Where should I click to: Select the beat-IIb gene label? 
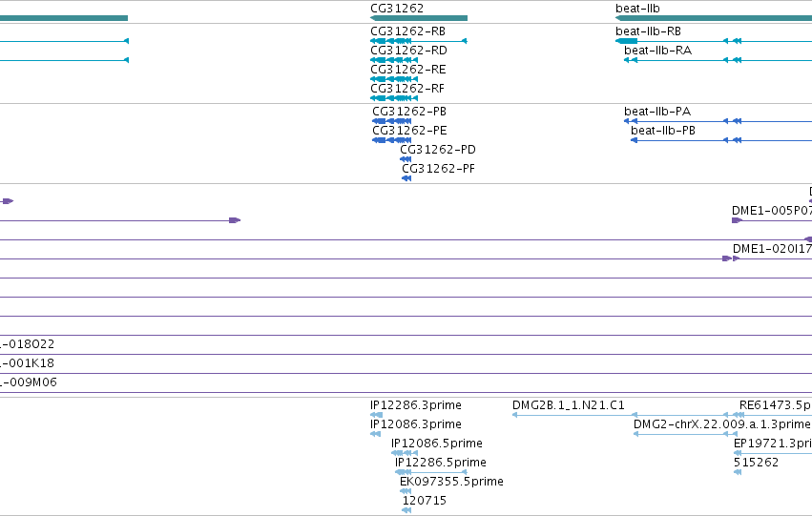(637, 9)
